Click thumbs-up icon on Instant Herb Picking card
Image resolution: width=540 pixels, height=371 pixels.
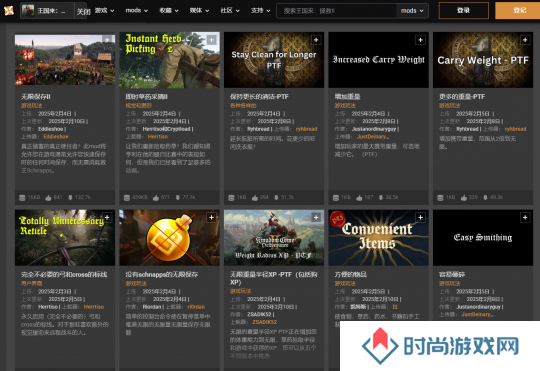(156, 198)
